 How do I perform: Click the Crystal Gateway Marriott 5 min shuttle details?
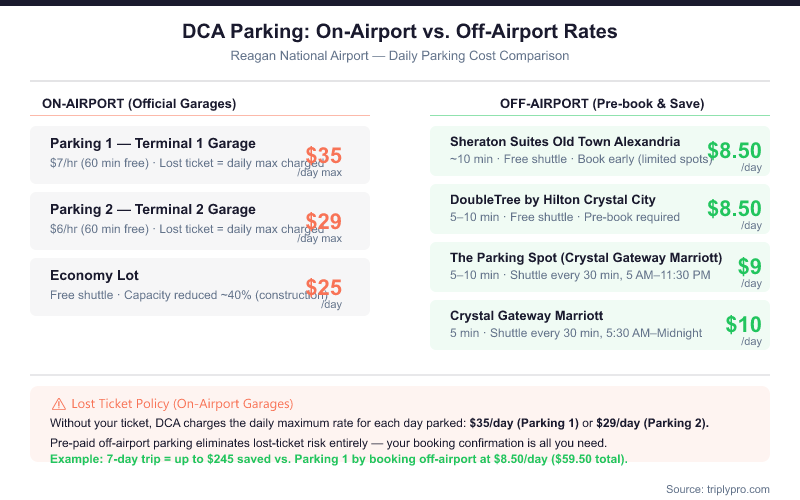[x=576, y=333]
